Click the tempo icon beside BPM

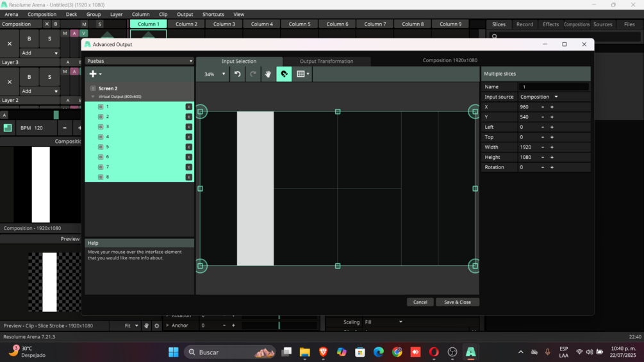8,128
